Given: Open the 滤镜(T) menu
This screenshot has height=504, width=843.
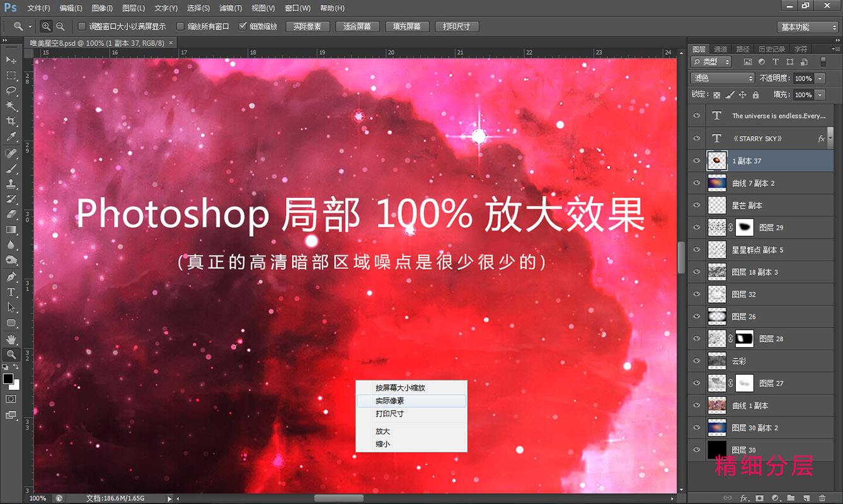Looking at the screenshot, I should (229, 8).
